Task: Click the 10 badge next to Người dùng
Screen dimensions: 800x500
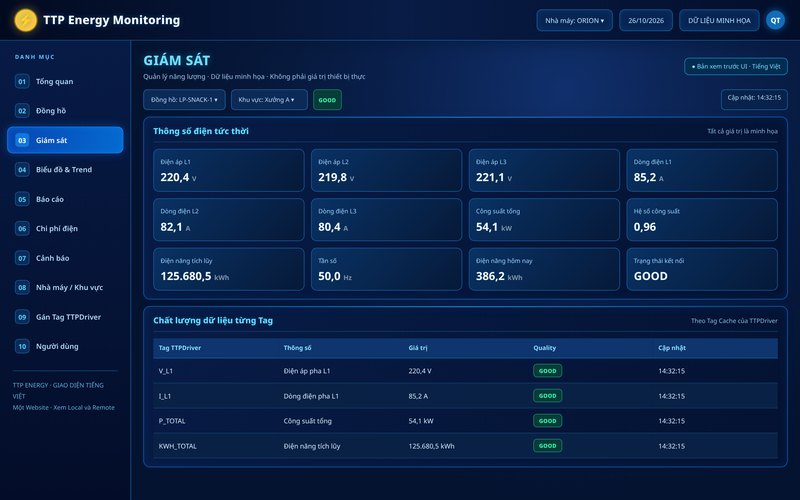Action: coord(22,346)
